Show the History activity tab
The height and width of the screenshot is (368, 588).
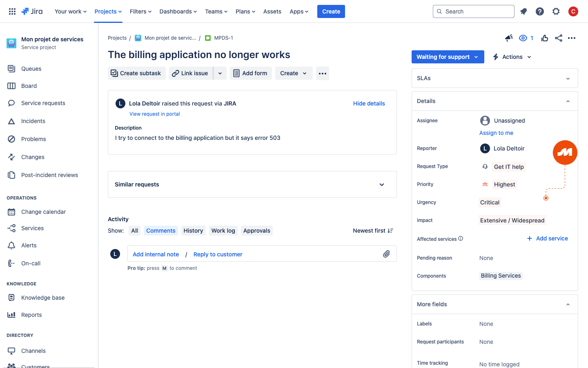pos(193,231)
